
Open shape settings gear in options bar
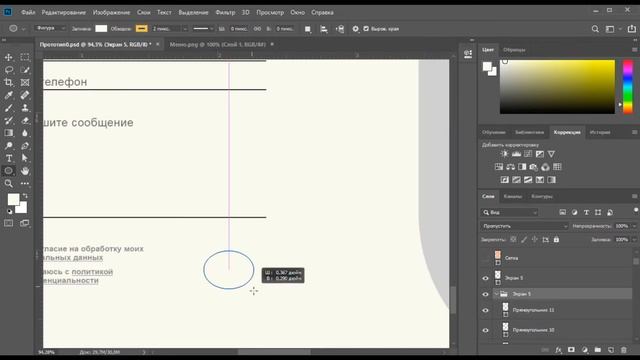[356, 29]
